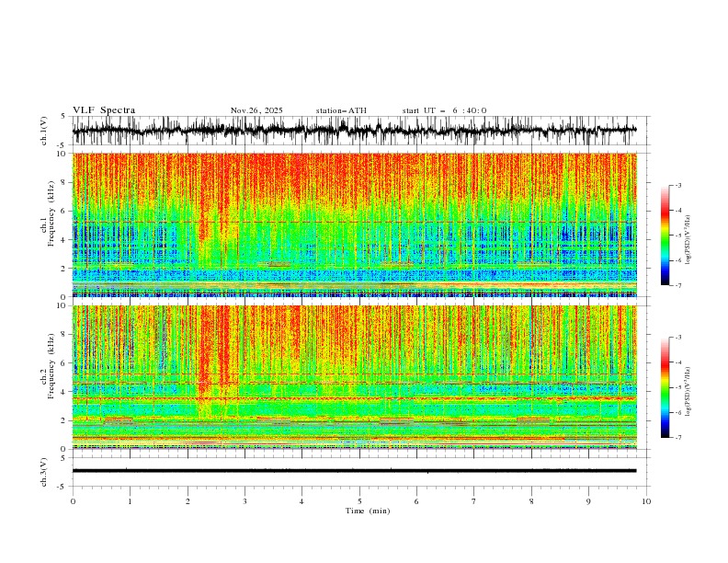
Task: Click the 'VLF Spectra' title text
Action: (104, 110)
